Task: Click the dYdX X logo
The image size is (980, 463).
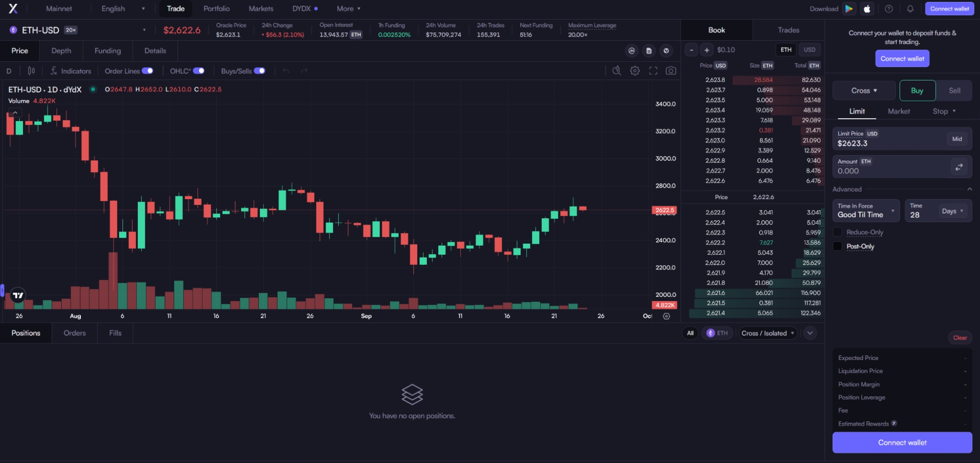Action: [x=13, y=8]
